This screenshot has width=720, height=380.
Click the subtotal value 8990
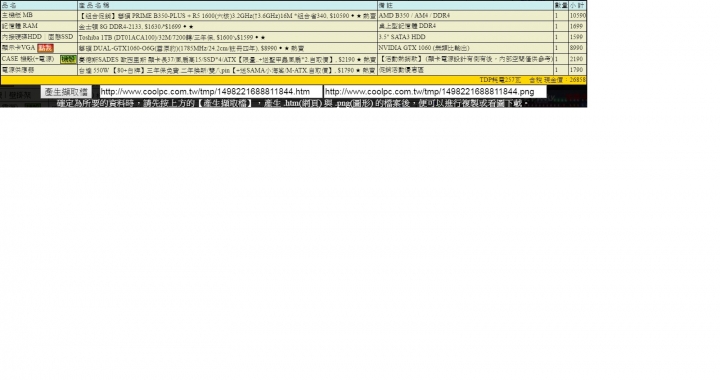pyautogui.click(x=576, y=48)
